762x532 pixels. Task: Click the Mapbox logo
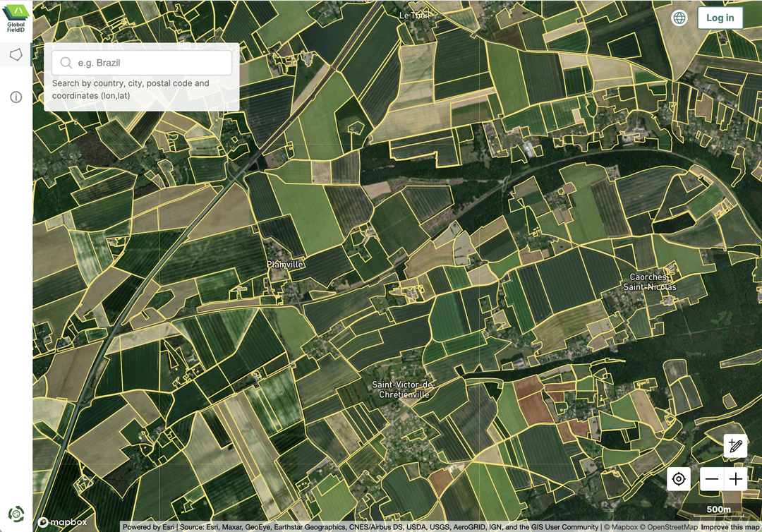(x=62, y=522)
